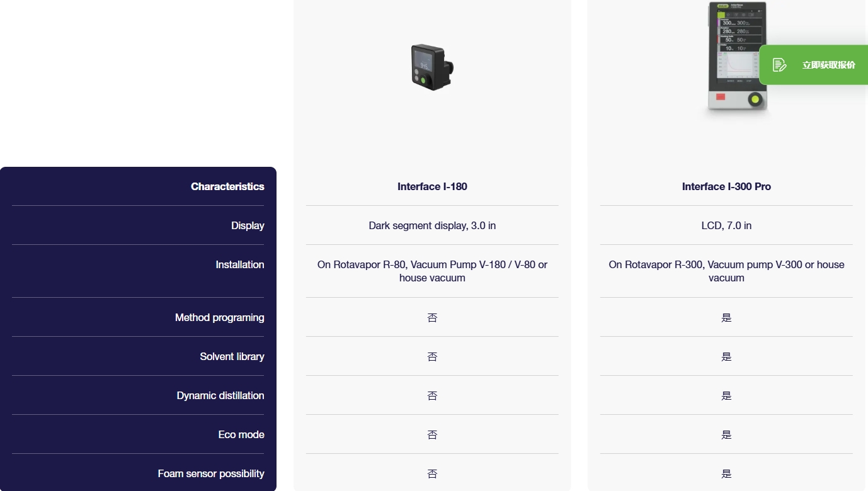Select the I-180 installation text mentioning Rotavapor R-80
868x491 pixels.
pos(432,271)
